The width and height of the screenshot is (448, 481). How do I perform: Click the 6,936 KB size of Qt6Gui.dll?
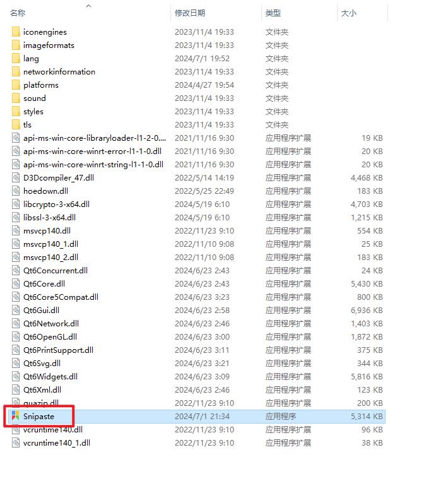[x=367, y=310]
